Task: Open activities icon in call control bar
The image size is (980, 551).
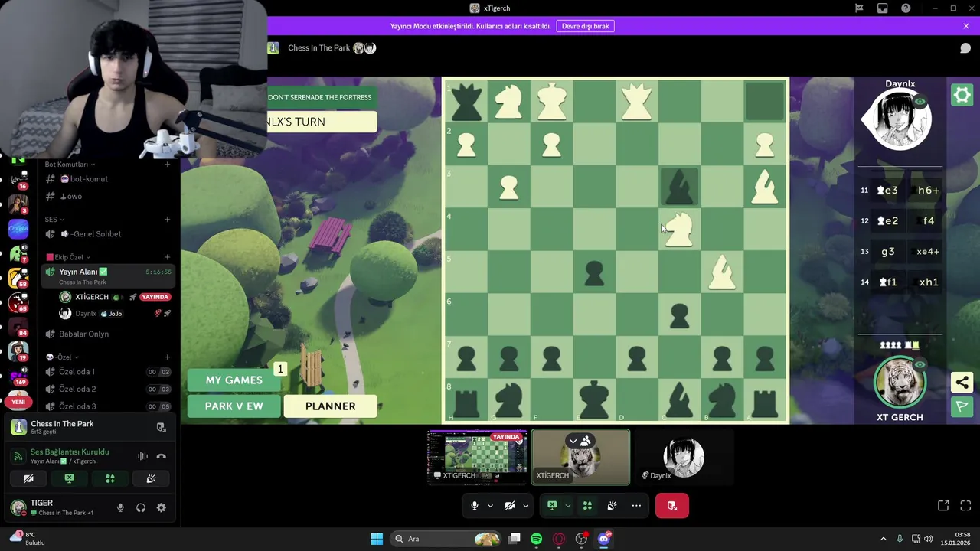Action: (x=587, y=506)
